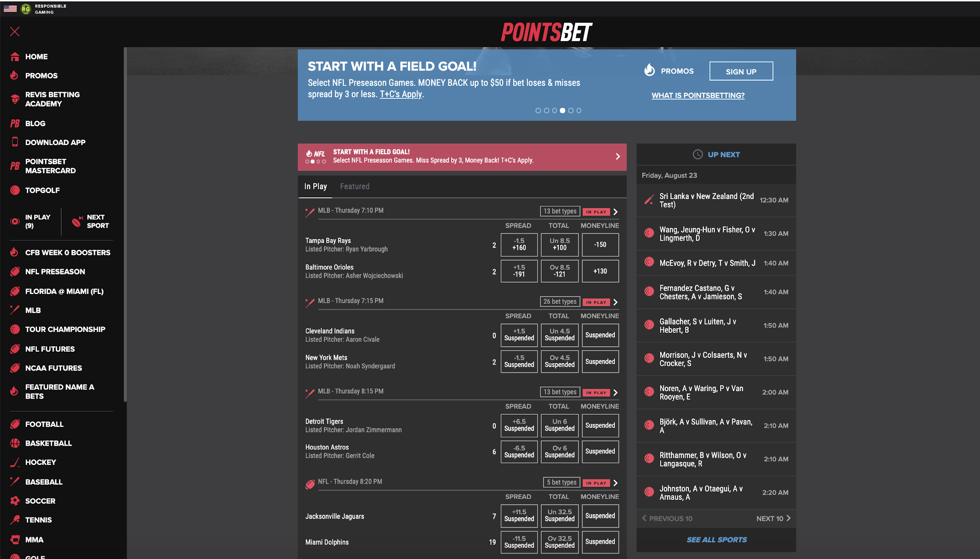Viewport: 980px width, 559px height.
Task: Click the Tennis racket icon
Action: click(x=15, y=520)
